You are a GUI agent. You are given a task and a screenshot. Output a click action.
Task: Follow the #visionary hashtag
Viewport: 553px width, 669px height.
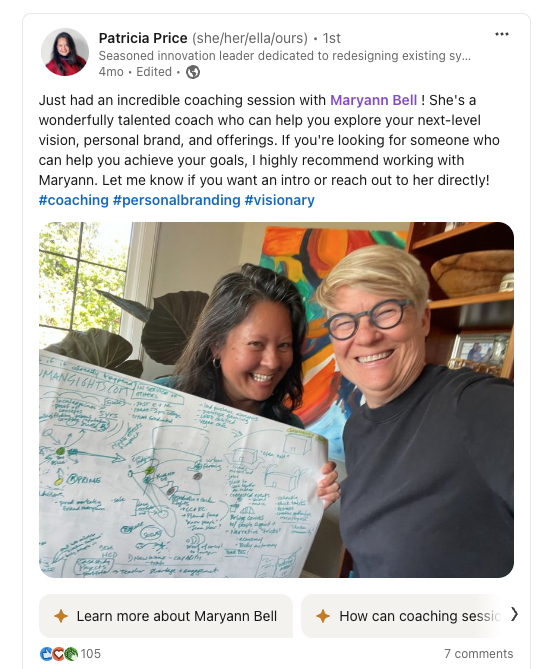(279, 200)
